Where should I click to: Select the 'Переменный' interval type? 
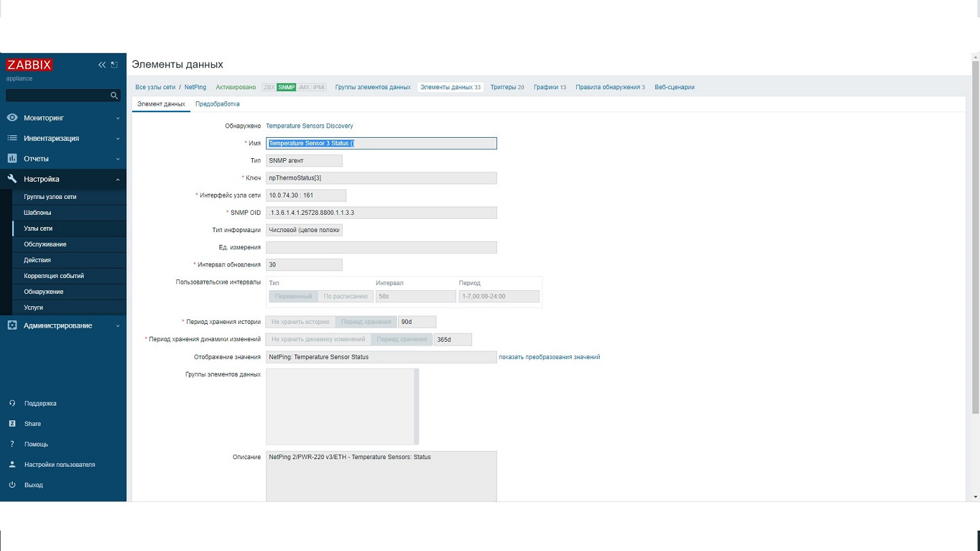click(293, 297)
